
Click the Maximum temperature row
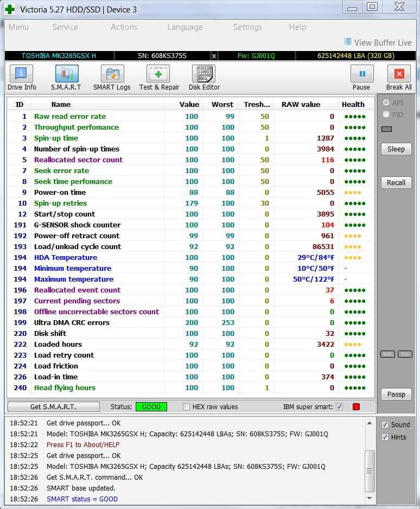(x=190, y=279)
